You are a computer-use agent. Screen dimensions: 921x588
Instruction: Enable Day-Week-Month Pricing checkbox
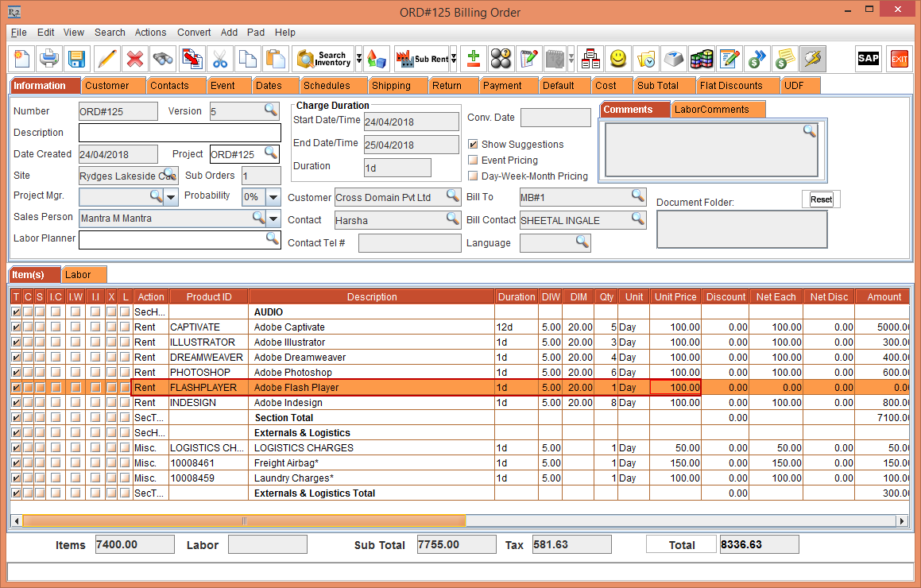473,176
